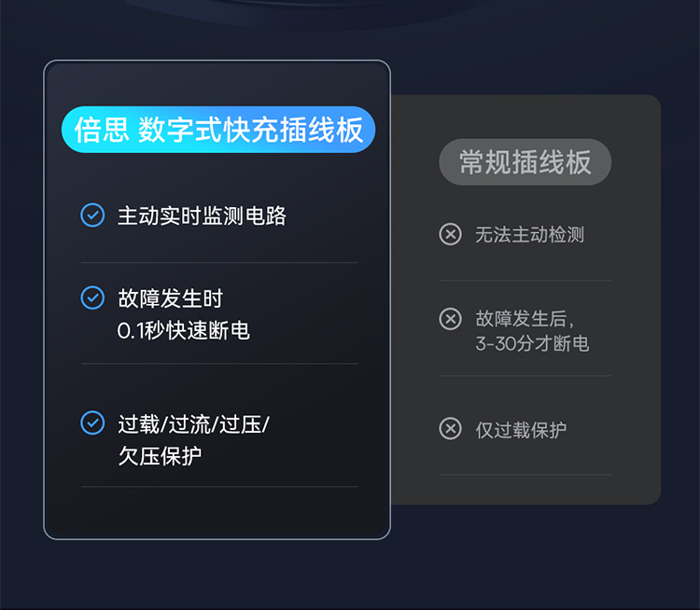Viewport: 700px width, 610px height.
Task: Click the X icon beside 仅过载保护
Action: 451,429
